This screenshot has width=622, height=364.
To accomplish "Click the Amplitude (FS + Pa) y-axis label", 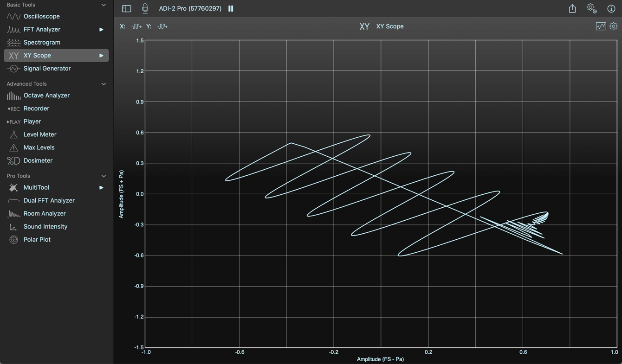I will 121,194.
